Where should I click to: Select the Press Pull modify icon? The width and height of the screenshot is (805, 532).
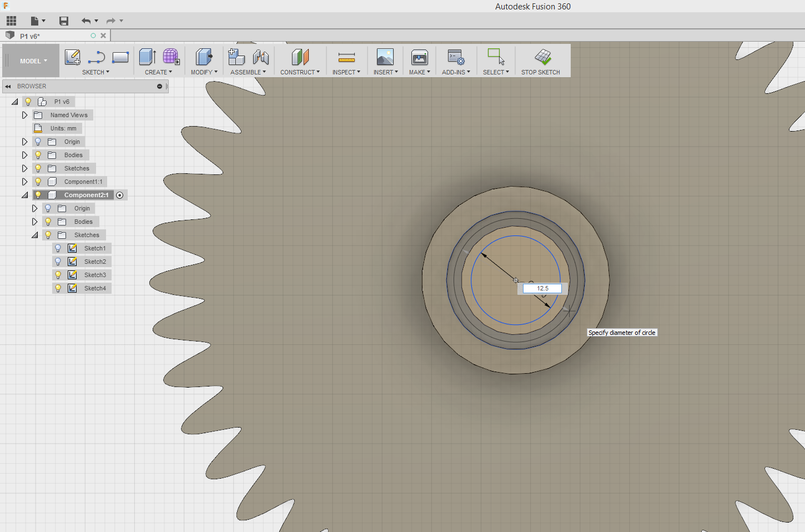[204, 57]
